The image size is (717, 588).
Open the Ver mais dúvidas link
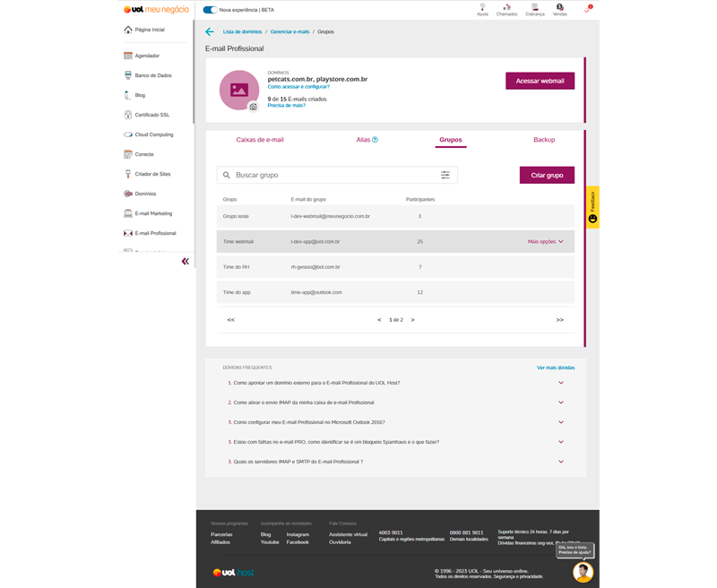click(x=556, y=367)
